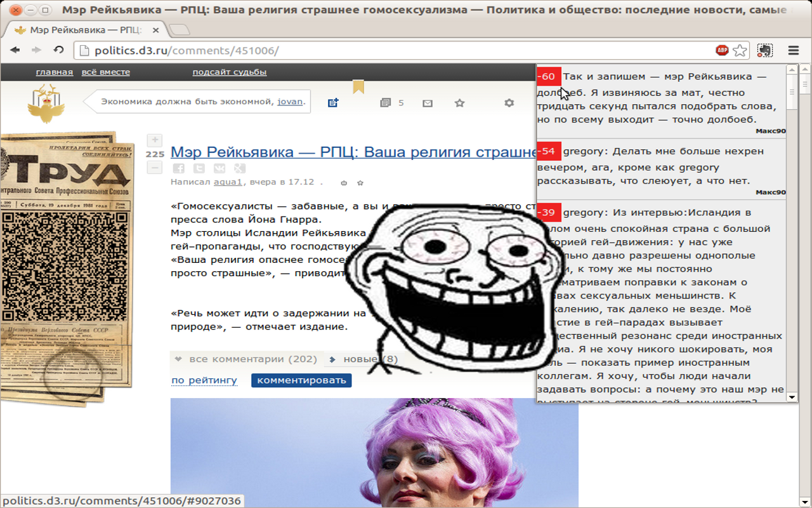Click the -60 rating badge
Image resolution: width=812 pixels, height=508 pixels.
pyautogui.click(x=549, y=77)
